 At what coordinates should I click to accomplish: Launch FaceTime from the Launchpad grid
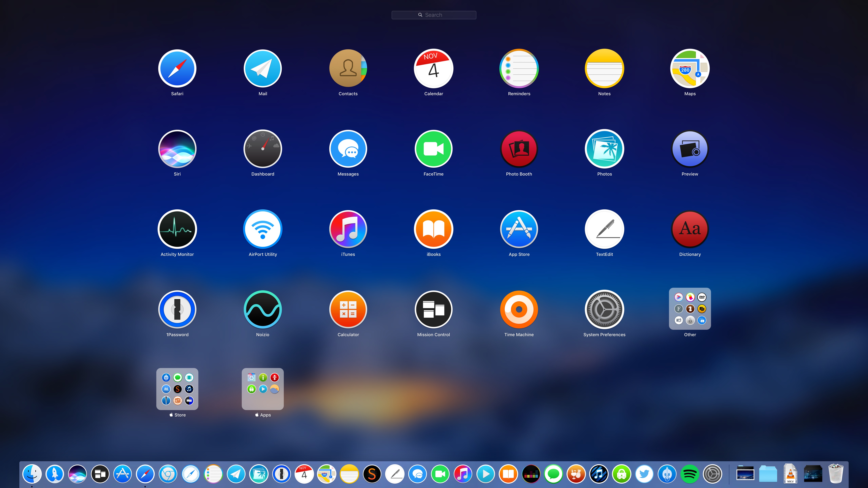click(x=434, y=149)
